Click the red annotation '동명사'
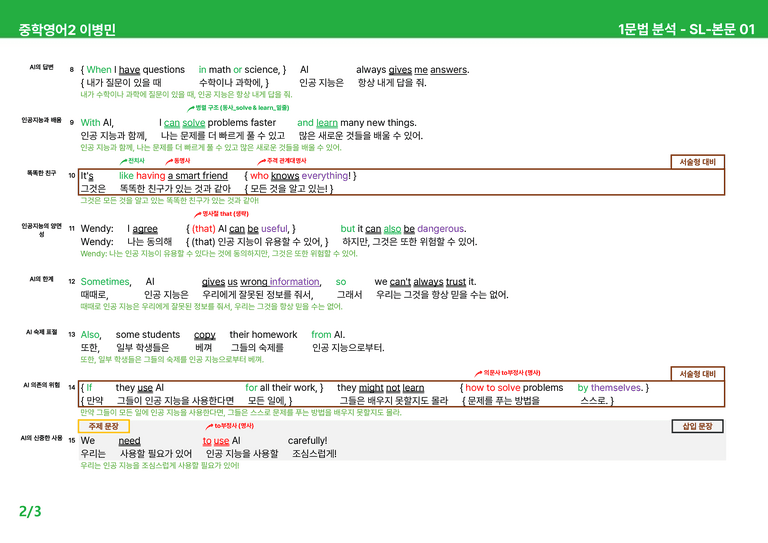Screen dimensions: 768x543 (178, 161)
